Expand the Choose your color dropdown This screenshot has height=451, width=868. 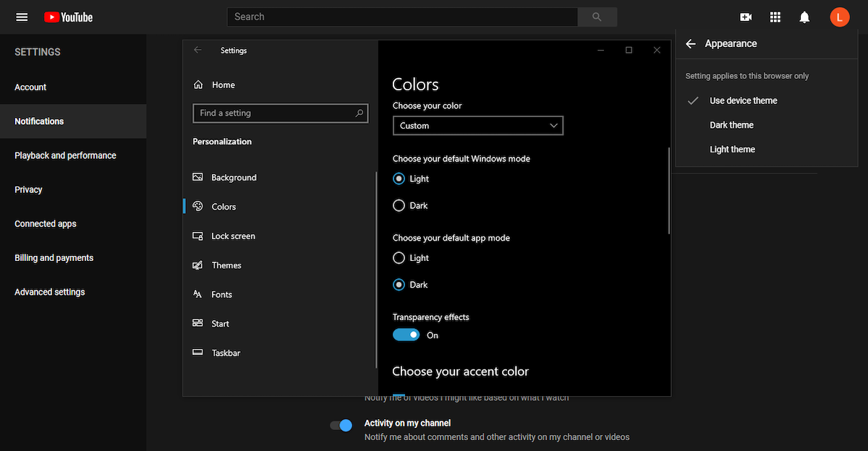(x=477, y=126)
